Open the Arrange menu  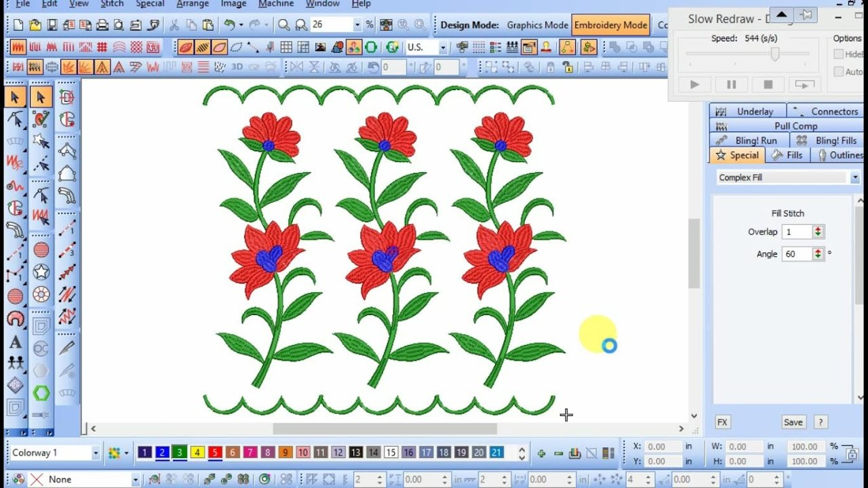tap(193, 4)
